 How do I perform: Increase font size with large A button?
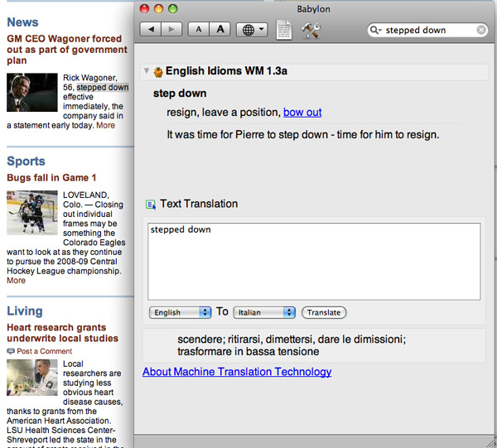220,30
